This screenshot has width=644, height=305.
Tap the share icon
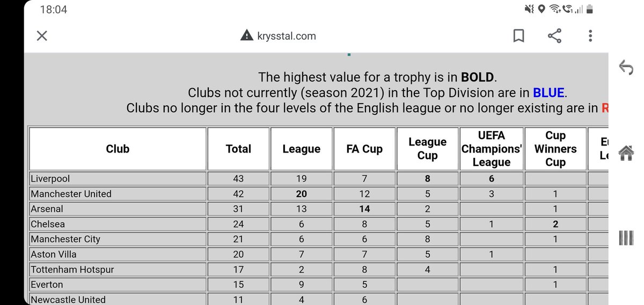coord(554,36)
